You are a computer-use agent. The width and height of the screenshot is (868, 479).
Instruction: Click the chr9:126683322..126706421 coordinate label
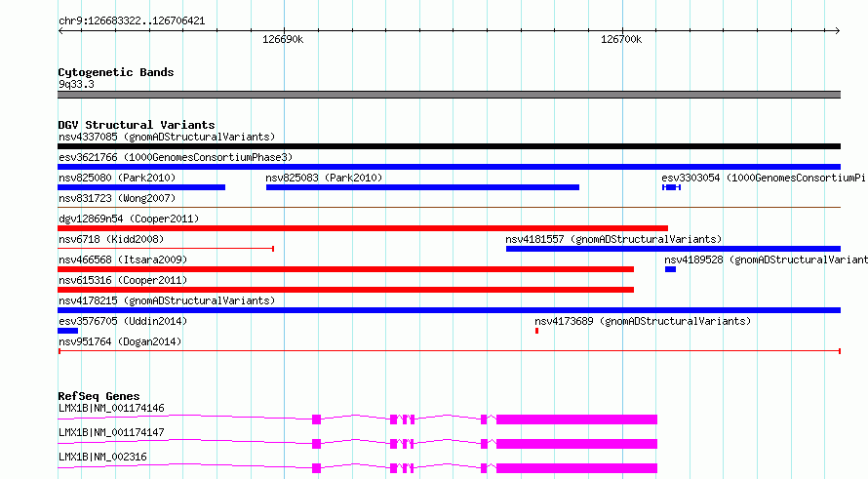(x=132, y=21)
